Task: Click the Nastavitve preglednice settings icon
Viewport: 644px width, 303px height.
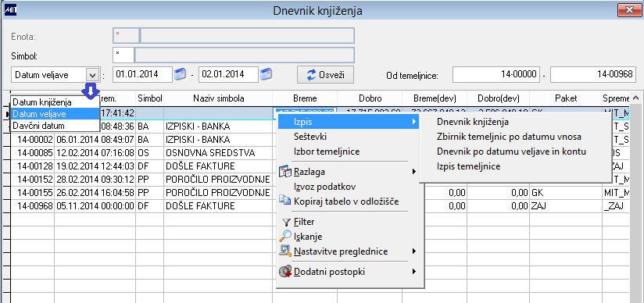Action: [285, 251]
